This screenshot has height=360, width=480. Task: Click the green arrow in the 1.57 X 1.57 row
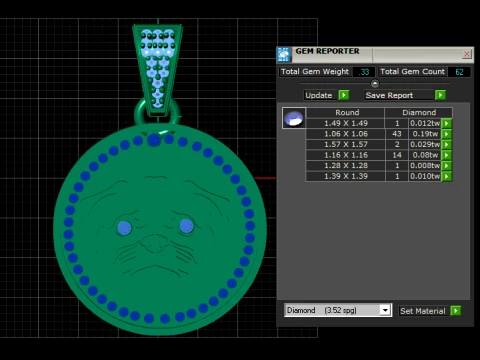point(447,145)
